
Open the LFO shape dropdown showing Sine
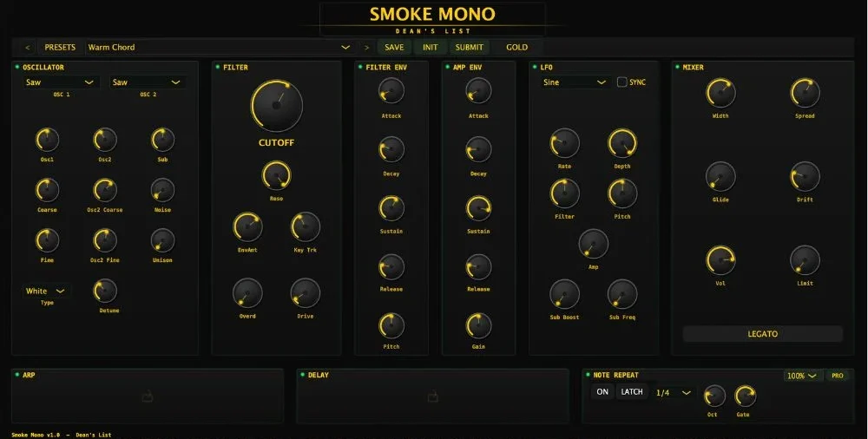coord(575,82)
